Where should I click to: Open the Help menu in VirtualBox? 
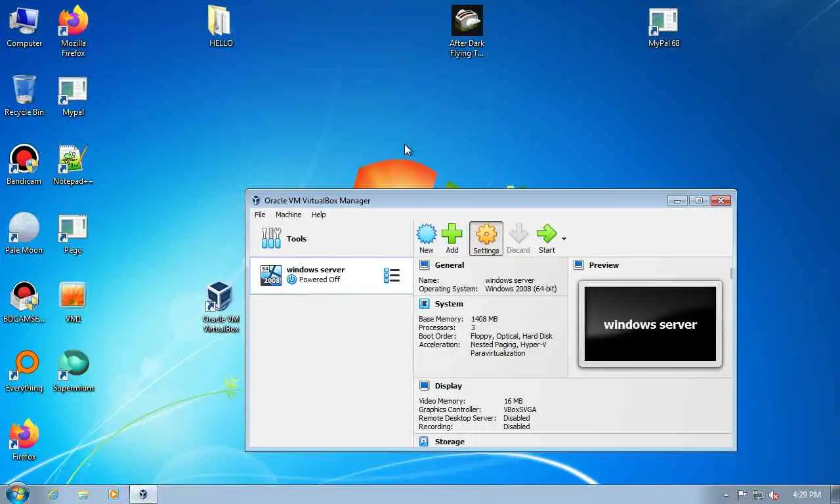pyautogui.click(x=318, y=215)
